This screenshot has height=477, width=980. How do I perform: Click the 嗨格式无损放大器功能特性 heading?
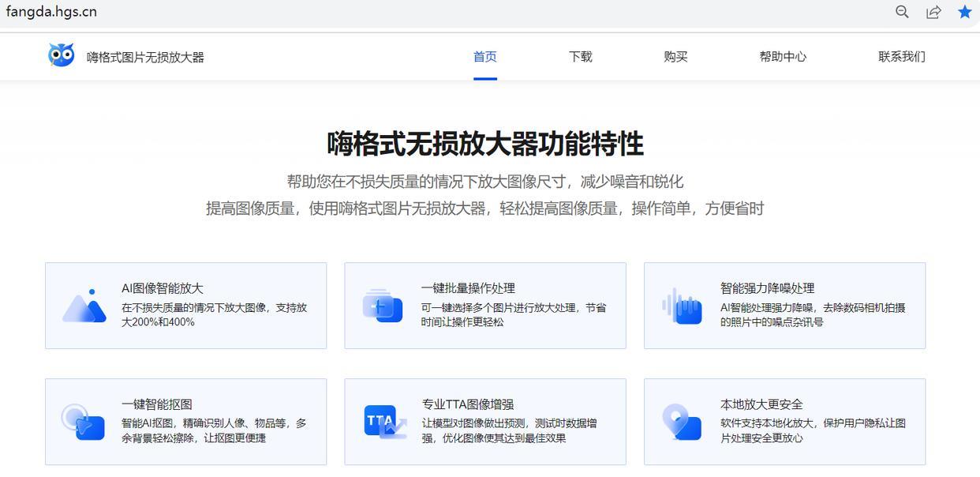[x=485, y=145]
